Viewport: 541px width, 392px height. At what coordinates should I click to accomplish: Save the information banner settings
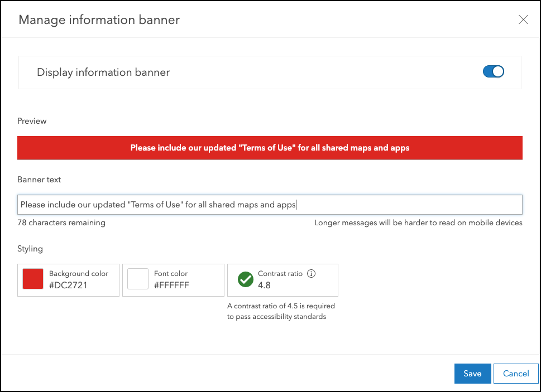tap(472, 374)
